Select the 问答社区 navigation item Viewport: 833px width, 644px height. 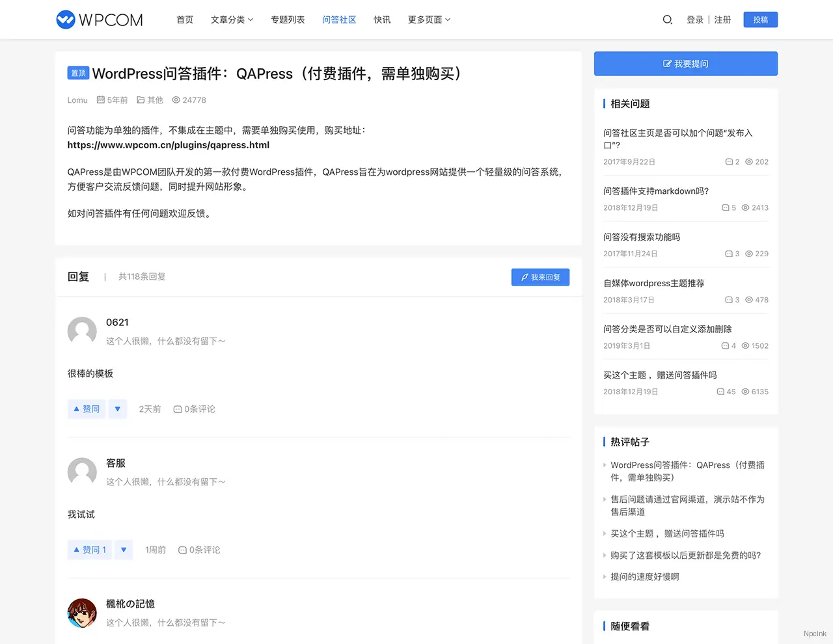pos(338,20)
